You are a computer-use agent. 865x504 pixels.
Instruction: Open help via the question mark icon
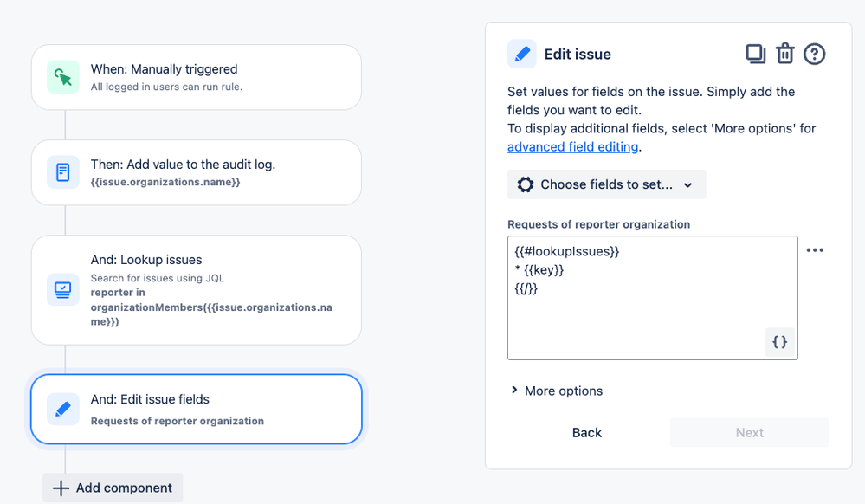pyautogui.click(x=814, y=54)
